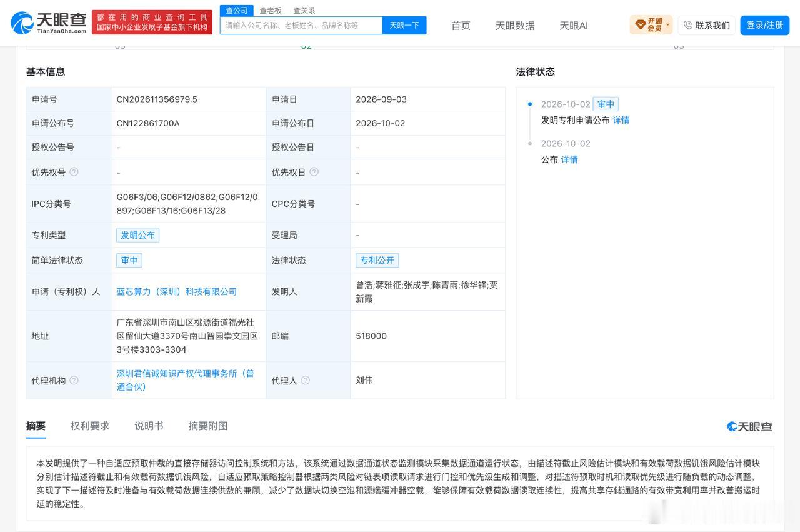Switch to the 权利要求 tab

90,426
